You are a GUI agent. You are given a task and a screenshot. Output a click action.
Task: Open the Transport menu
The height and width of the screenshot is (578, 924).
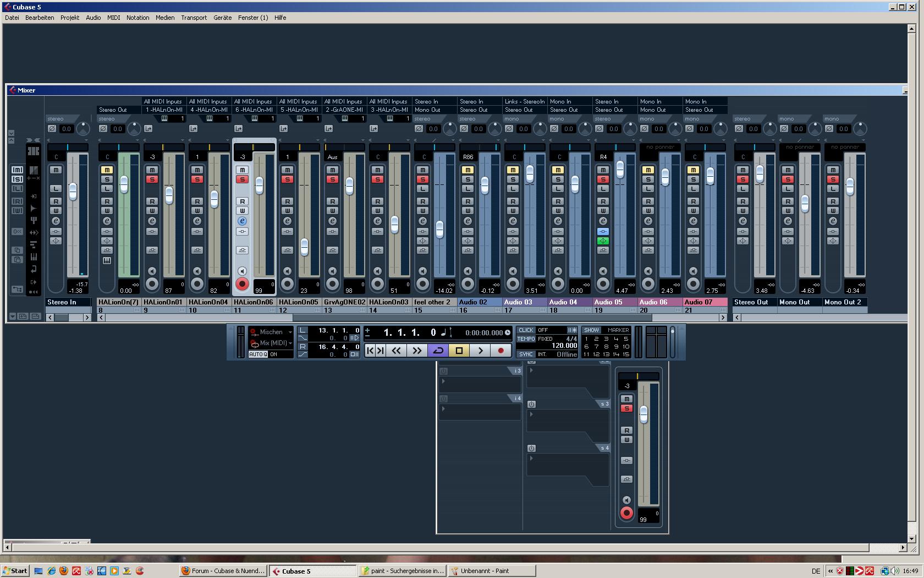tap(194, 18)
